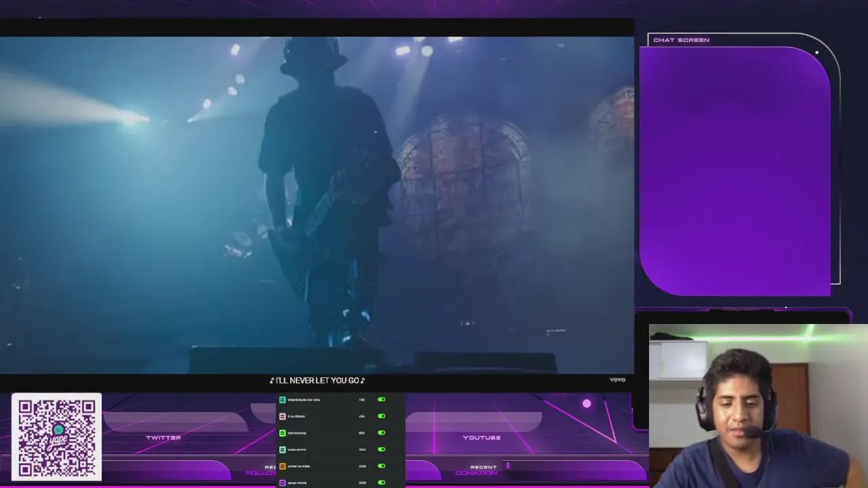Click the lyric caption "I'LL NEVER LET YOU GO"
Image resolution: width=868 pixels, height=488 pixels.
tap(317, 381)
